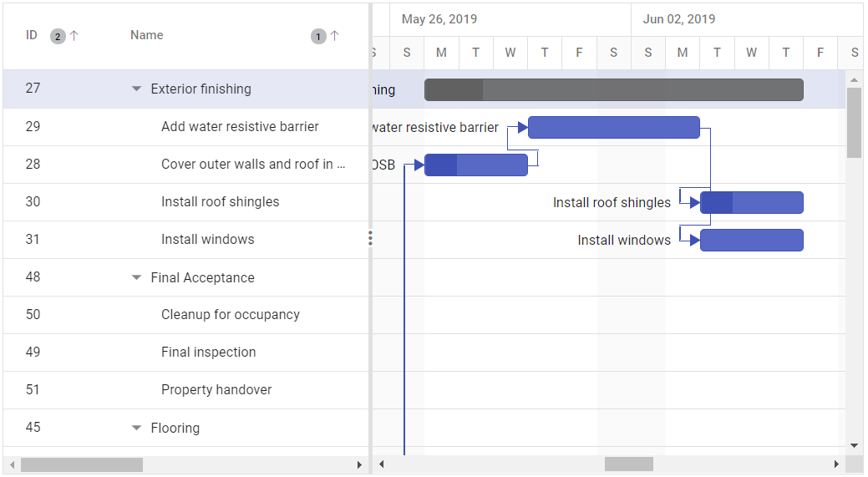Click the May 26, 2019 week header
Viewport: 868px width, 477px height.
439,19
